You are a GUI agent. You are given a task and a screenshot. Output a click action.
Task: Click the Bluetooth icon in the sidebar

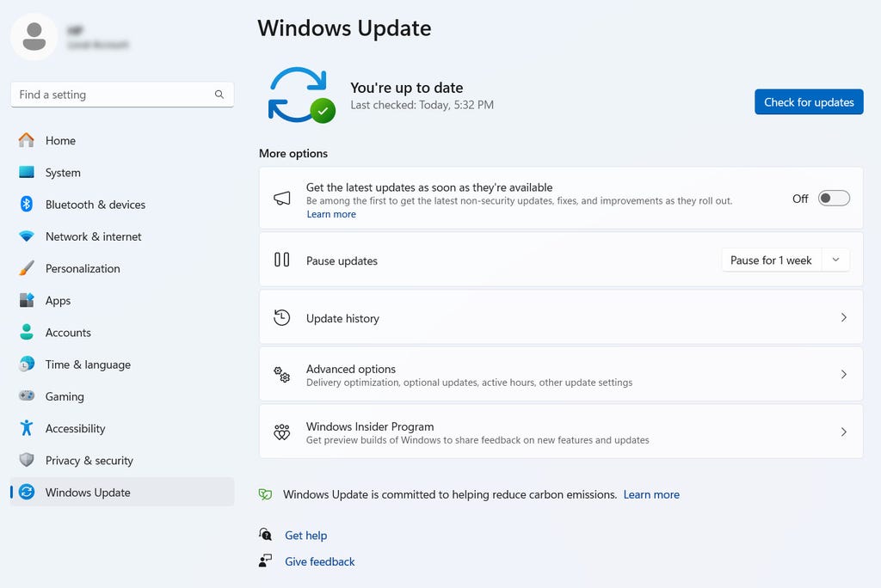pyautogui.click(x=27, y=205)
